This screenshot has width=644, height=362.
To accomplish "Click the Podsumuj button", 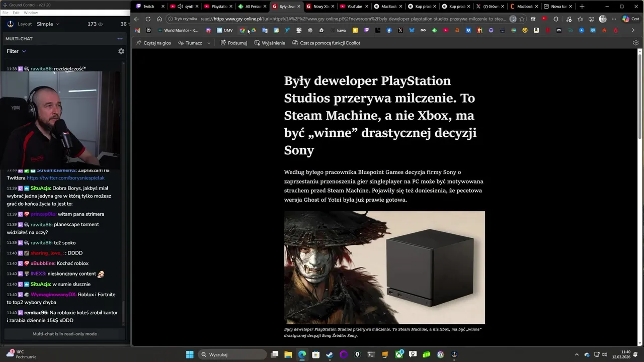I will [233, 43].
